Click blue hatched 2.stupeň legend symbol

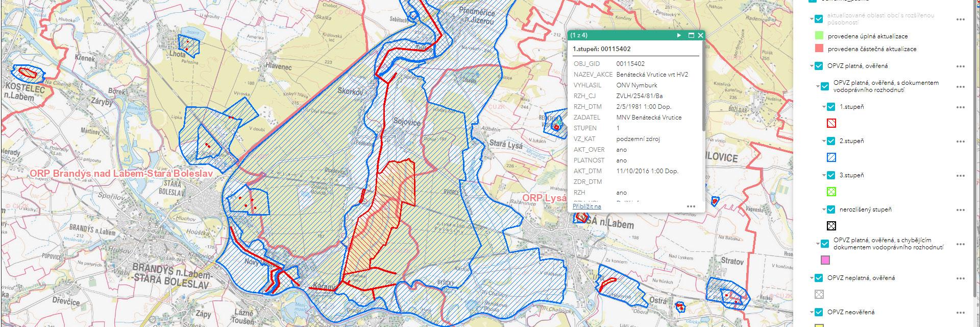click(x=831, y=157)
